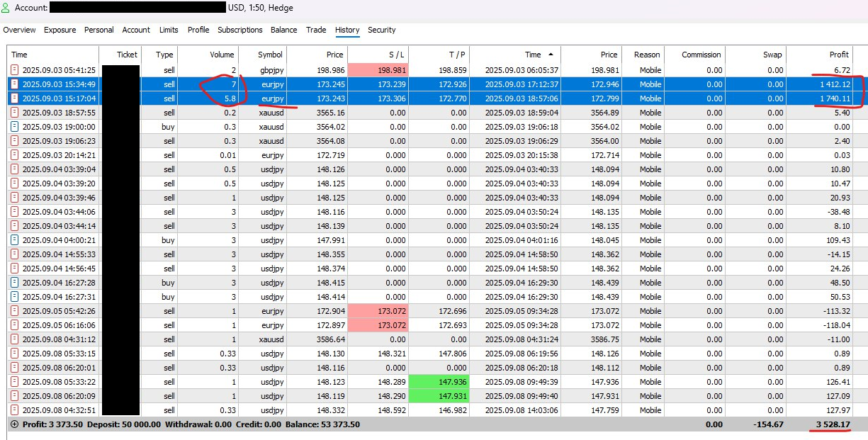Expand the summary row using the plus icon
This screenshot has width=868, height=440.
coord(14,424)
